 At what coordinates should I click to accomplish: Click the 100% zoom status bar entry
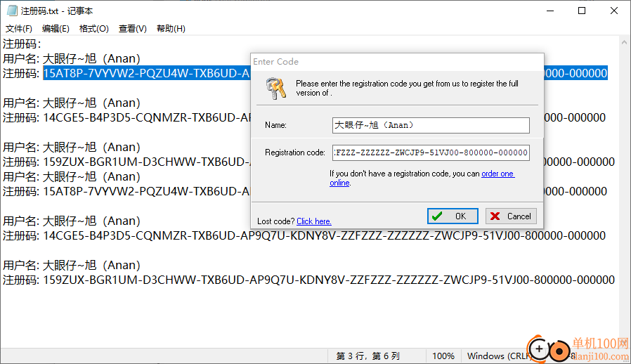click(x=443, y=356)
